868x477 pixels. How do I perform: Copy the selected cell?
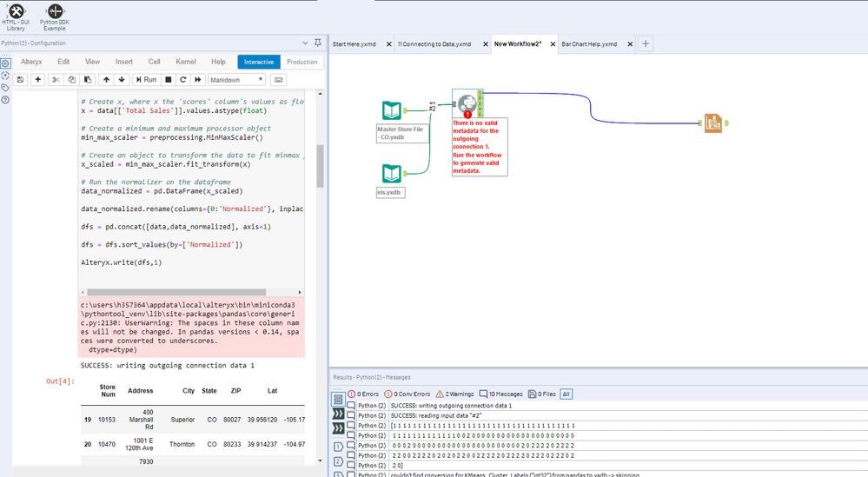click(72, 80)
